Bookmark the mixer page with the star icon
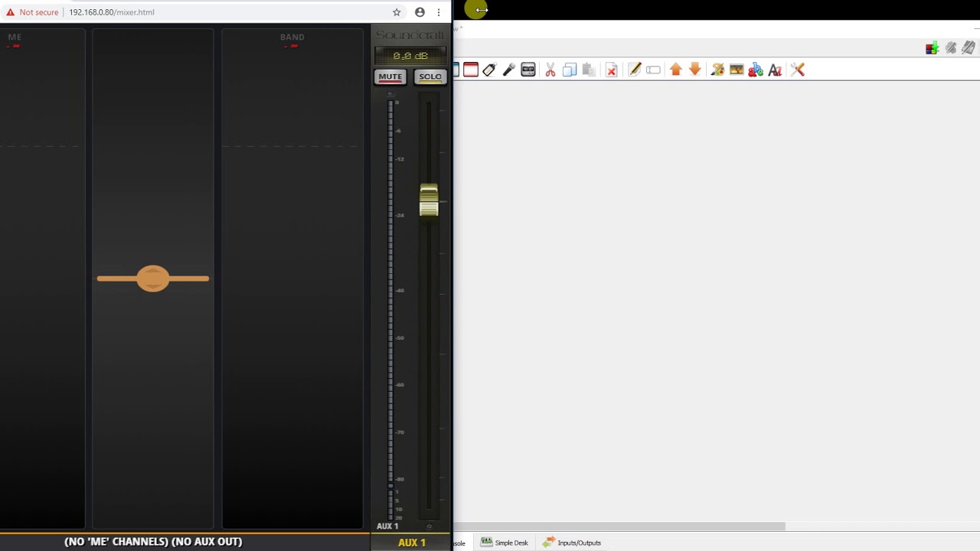This screenshot has width=980, height=551. click(397, 12)
